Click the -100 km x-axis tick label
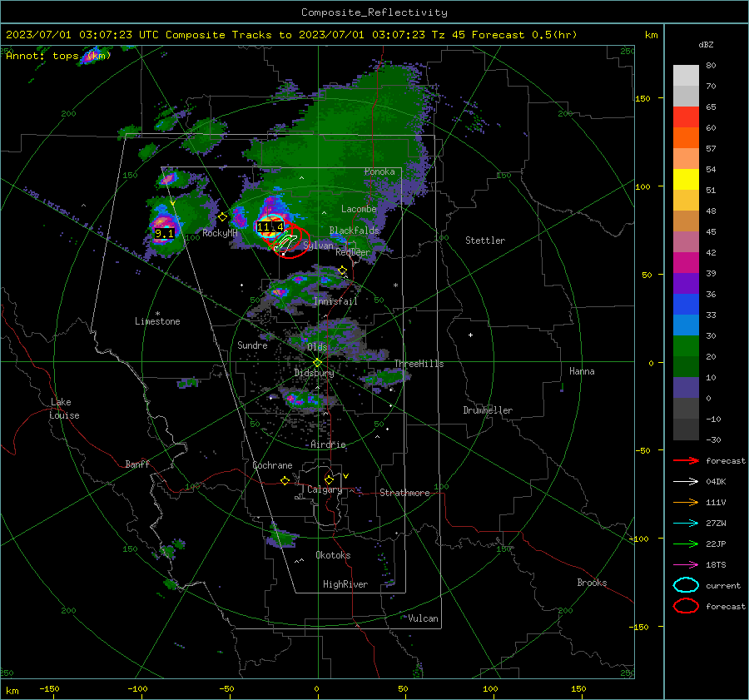The height and width of the screenshot is (700, 749). [137, 689]
